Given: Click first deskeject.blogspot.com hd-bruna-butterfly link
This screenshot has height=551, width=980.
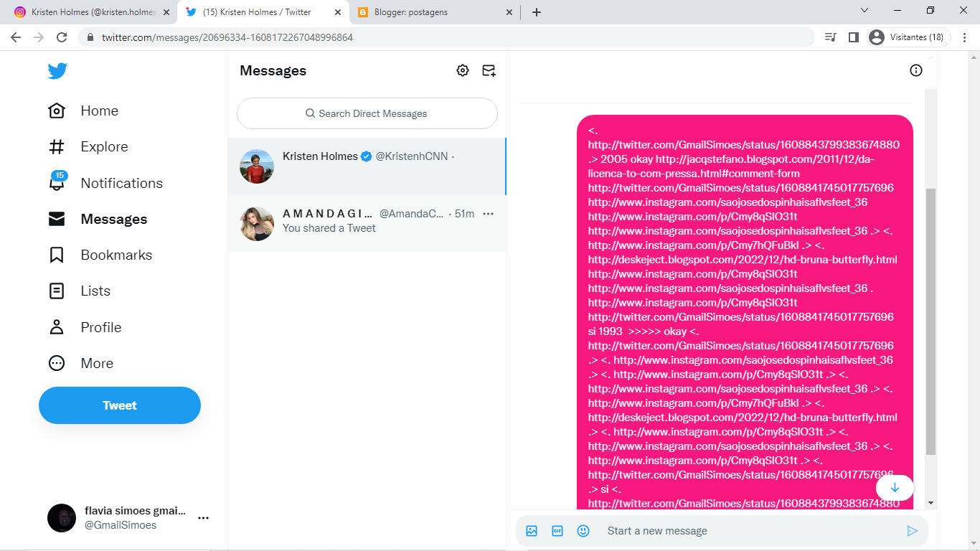Looking at the screenshot, I should pyautogui.click(x=743, y=260).
